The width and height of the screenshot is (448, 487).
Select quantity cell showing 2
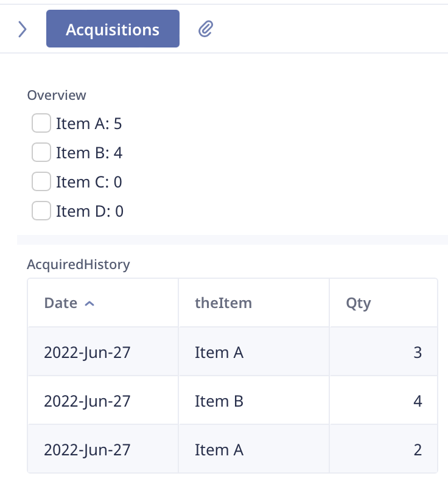coord(383,449)
